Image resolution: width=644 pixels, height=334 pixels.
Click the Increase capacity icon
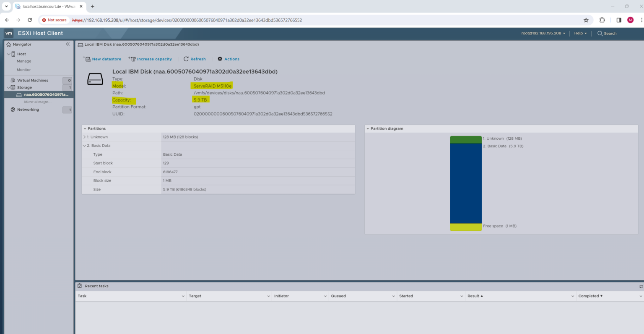tap(132, 59)
